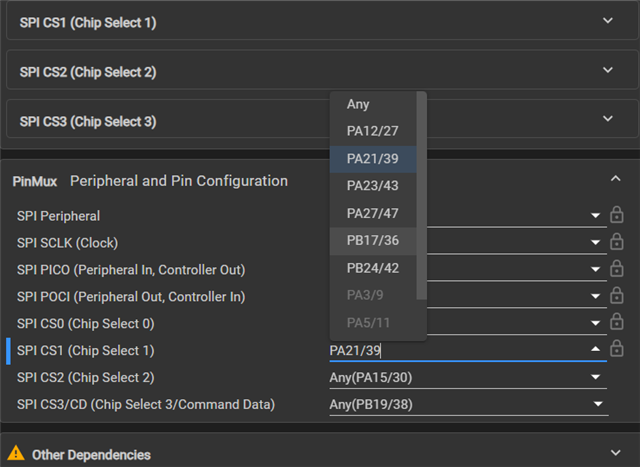Expand the SPI CS2 (Chip Select 2) section
Image resolution: width=640 pixels, height=467 pixels.
click(x=608, y=70)
